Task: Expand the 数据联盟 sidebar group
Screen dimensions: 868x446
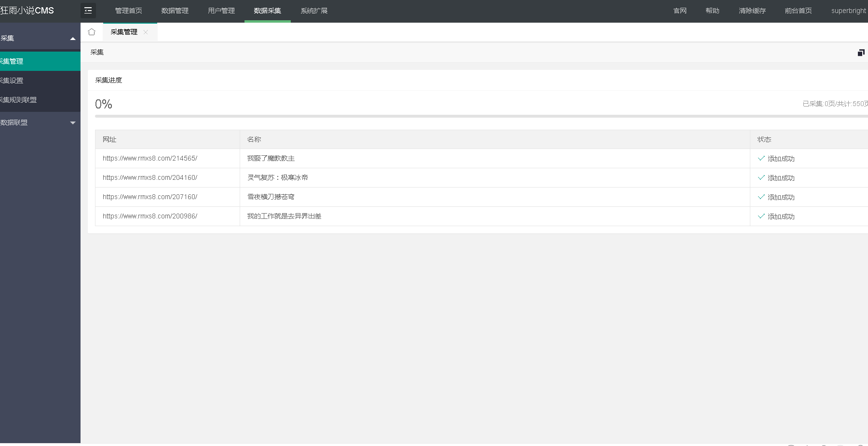Action: coord(73,123)
